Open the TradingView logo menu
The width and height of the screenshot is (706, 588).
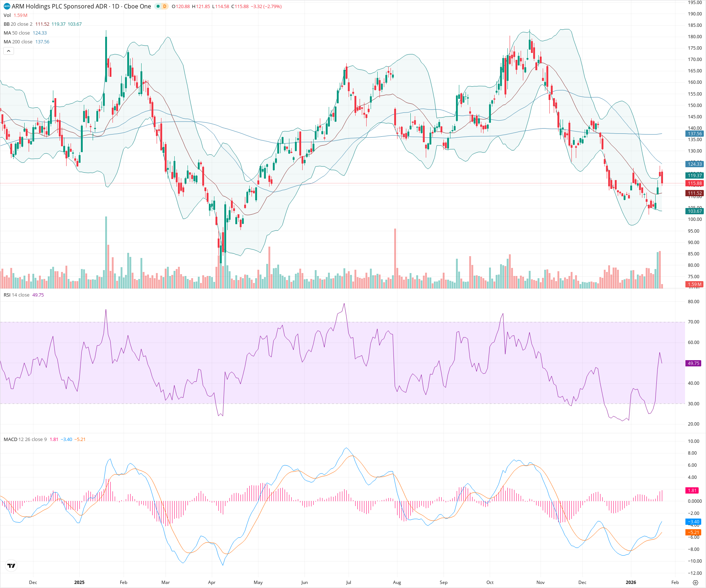pyautogui.click(x=11, y=566)
